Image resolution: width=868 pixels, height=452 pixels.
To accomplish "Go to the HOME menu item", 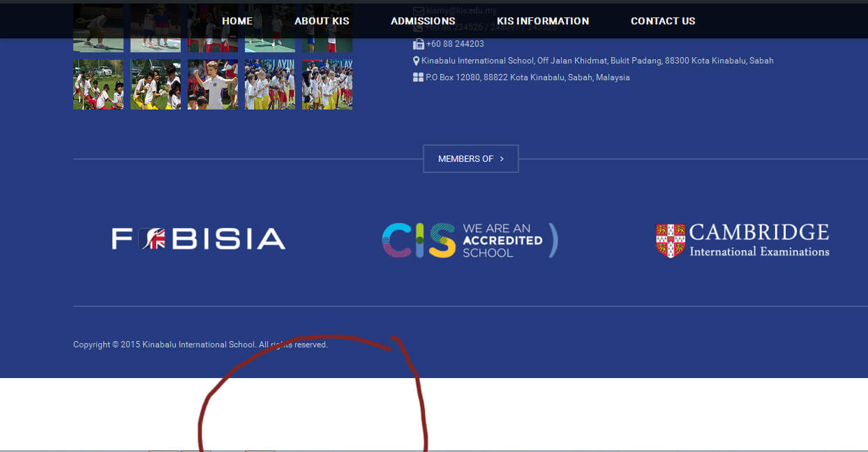I will pos(237,21).
